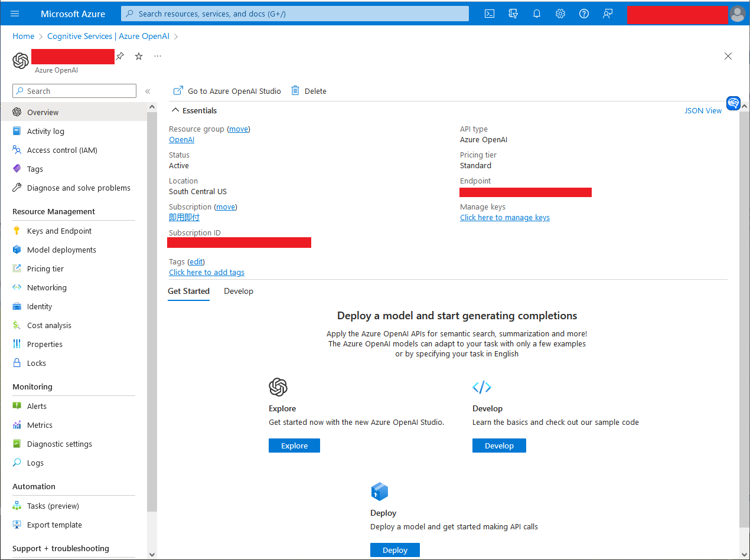
Task: Open the ellipsis menu next to resource name
Action: [x=157, y=56]
